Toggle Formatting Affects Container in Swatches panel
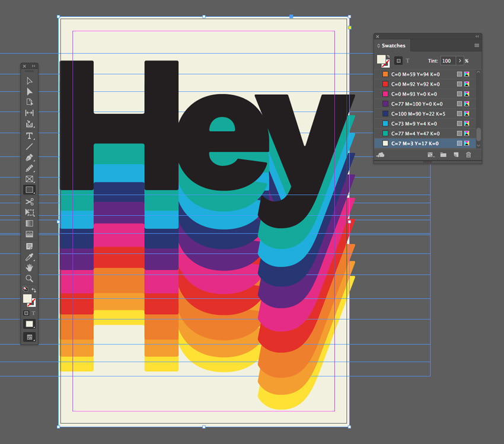Image resolution: width=504 pixels, height=444 pixels. (x=398, y=60)
